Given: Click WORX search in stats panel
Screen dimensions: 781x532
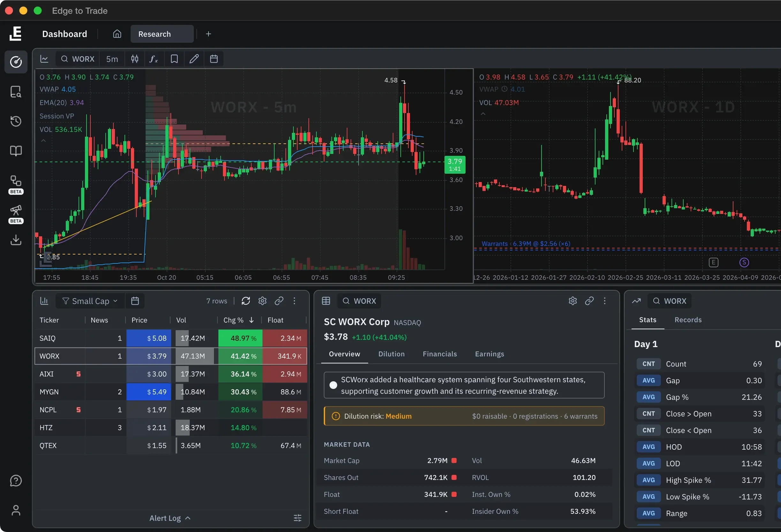Looking at the screenshot, I should click(670, 301).
